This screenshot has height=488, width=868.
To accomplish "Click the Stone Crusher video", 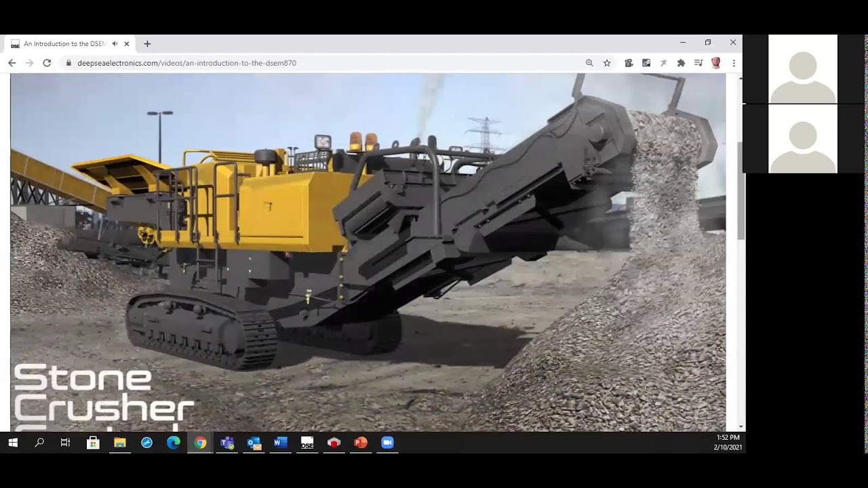I will point(368,252).
